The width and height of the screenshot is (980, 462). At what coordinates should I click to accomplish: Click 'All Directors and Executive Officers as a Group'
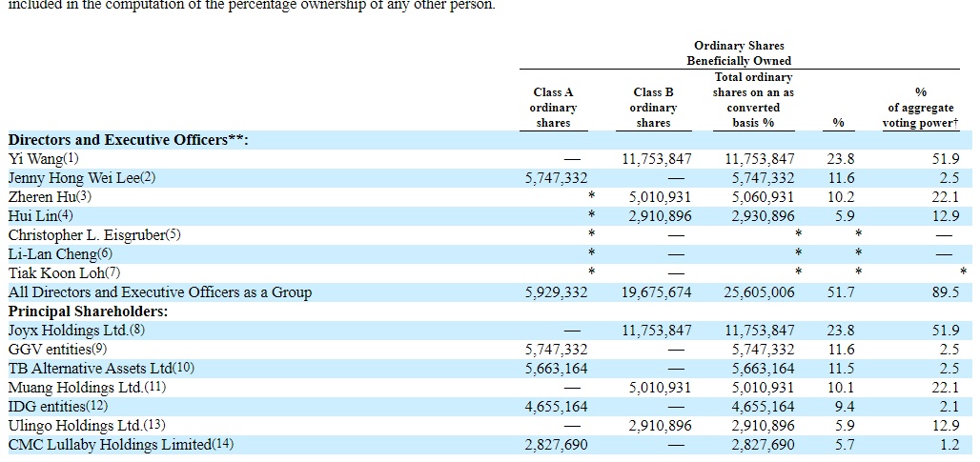click(x=159, y=292)
